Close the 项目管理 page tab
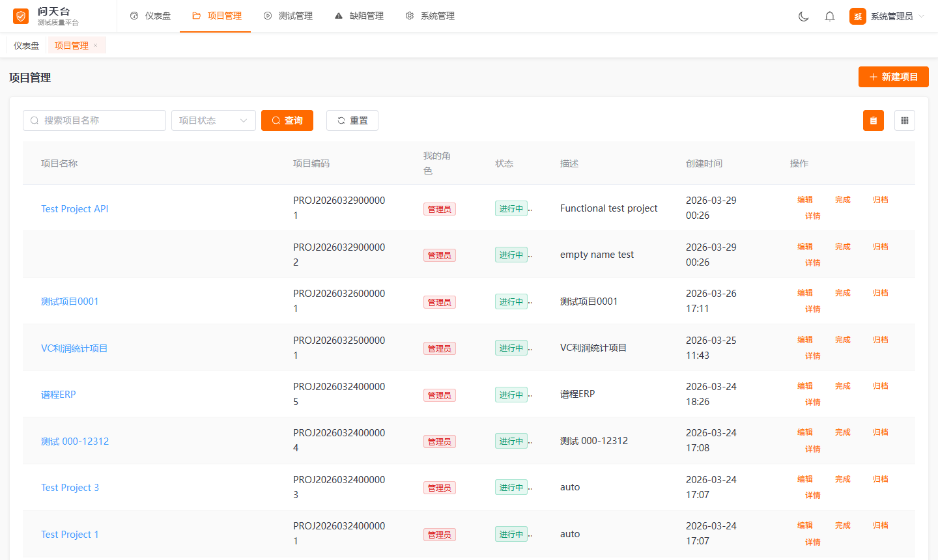 (x=95, y=46)
